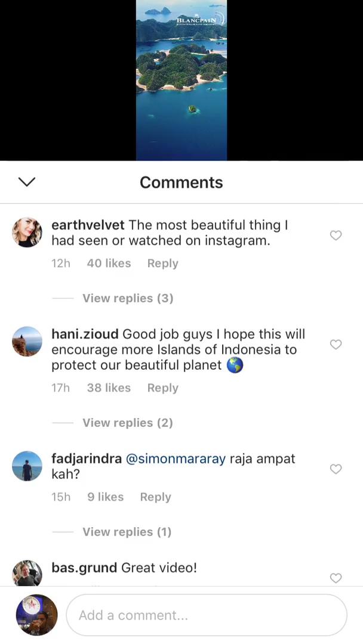Open your own avatar beside the comment field
This screenshot has width=363, height=644.
point(36,615)
